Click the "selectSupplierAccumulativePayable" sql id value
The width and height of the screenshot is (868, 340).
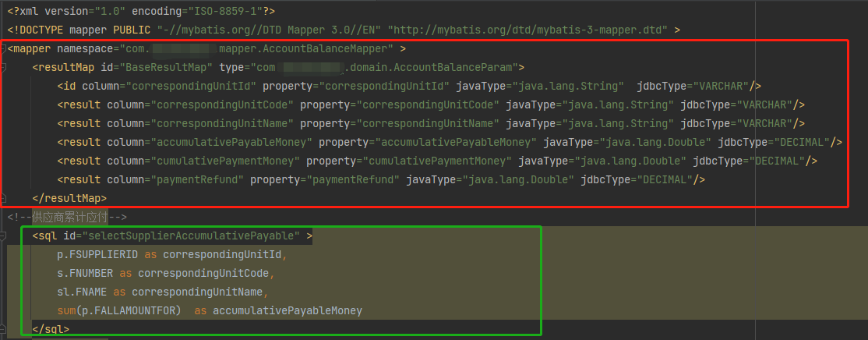click(191, 236)
